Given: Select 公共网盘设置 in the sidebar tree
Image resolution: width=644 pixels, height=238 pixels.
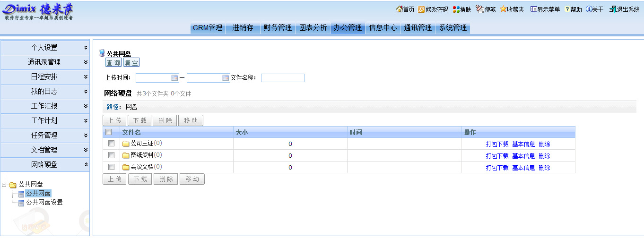Looking at the screenshot, I should [44, 203].
